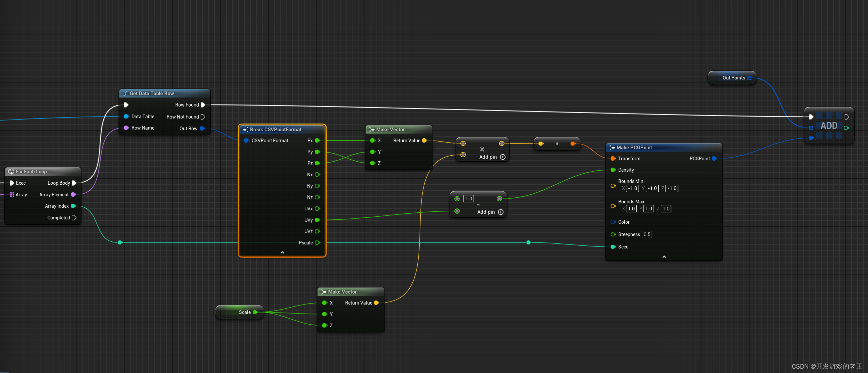Edit Bounds Min Z value field
The image size is (868, 373).
[x=672, y=188]
